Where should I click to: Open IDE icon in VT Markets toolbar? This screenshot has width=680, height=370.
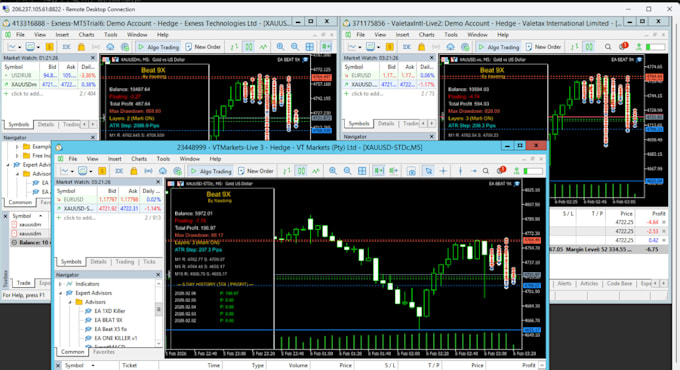[119, 171]
